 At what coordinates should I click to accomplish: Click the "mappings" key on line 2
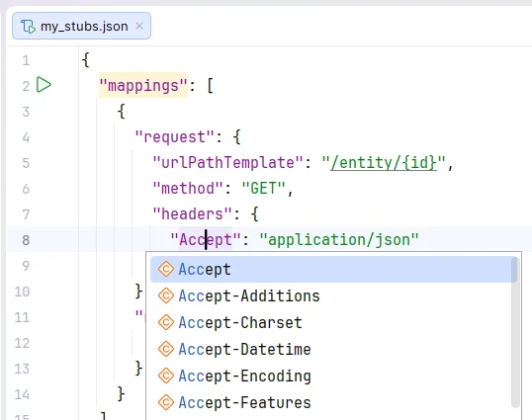click(x=143, y=85)
